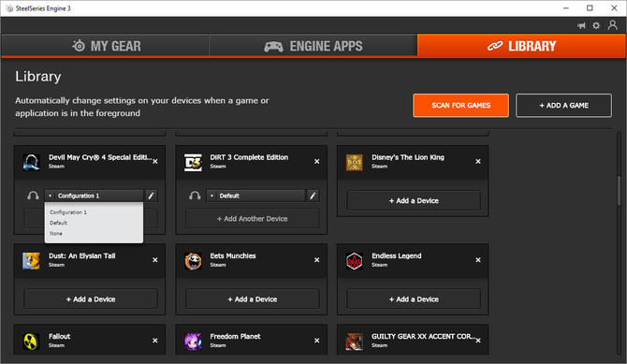Click the Fallout radiation icon

[x=31, y=342]
